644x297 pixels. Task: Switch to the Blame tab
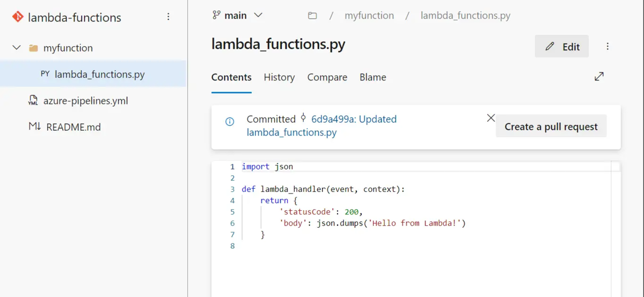pyautogui.click(x=373, y=77)
